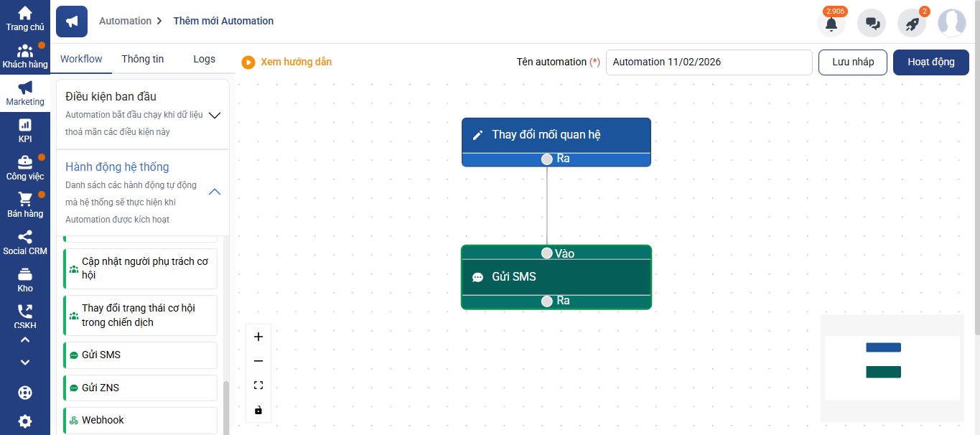Image resolution: width=980 pixels, height=435 pixels.
Task: Open the support lifebuoy icon
Action: tap(25, 393)
